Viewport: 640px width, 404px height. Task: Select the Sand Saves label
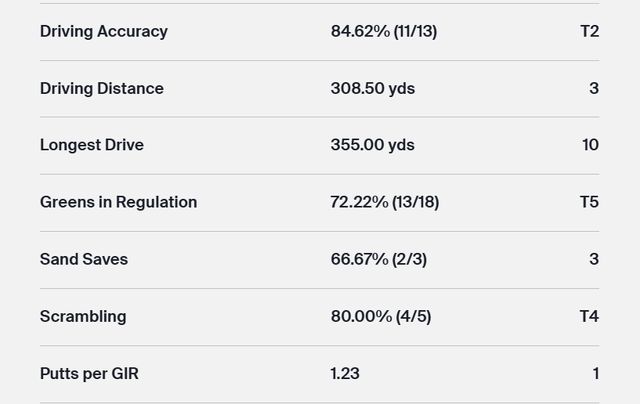coord(84,259)
